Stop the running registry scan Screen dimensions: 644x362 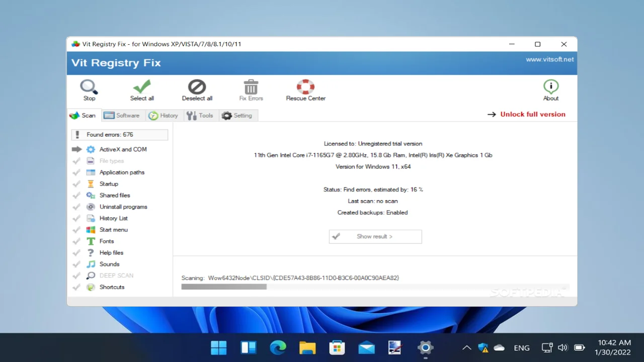pos(89,90)
